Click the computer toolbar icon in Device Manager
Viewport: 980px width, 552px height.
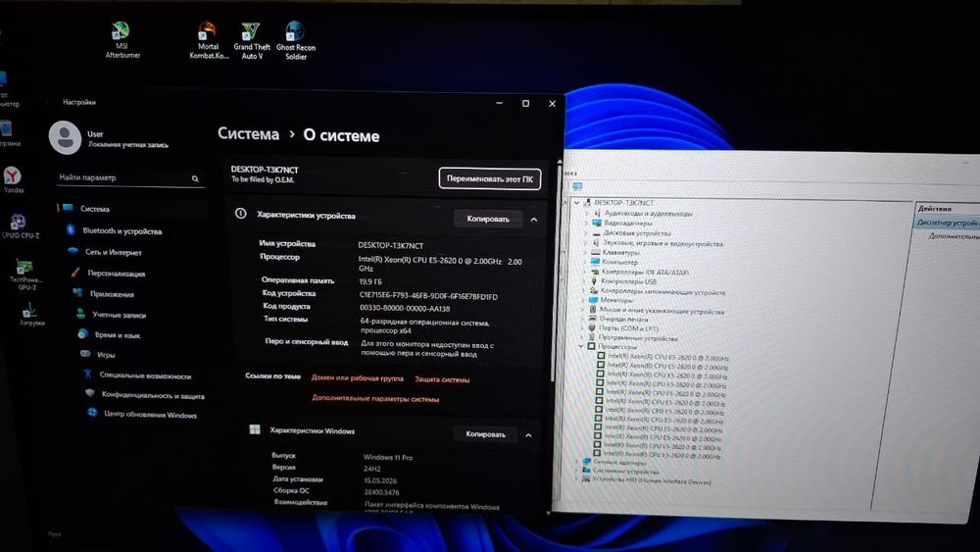[577, 187]
